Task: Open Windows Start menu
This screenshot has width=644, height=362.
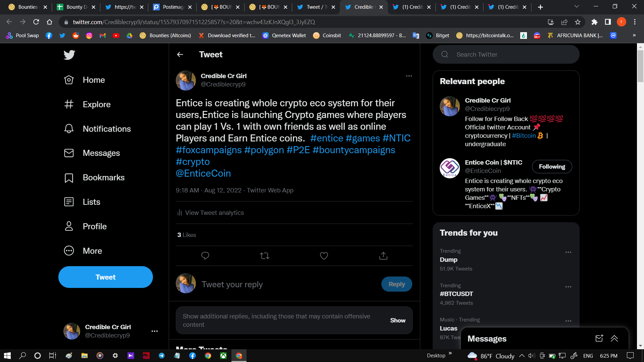Action: pyautogui.click(x=7, y=356)
